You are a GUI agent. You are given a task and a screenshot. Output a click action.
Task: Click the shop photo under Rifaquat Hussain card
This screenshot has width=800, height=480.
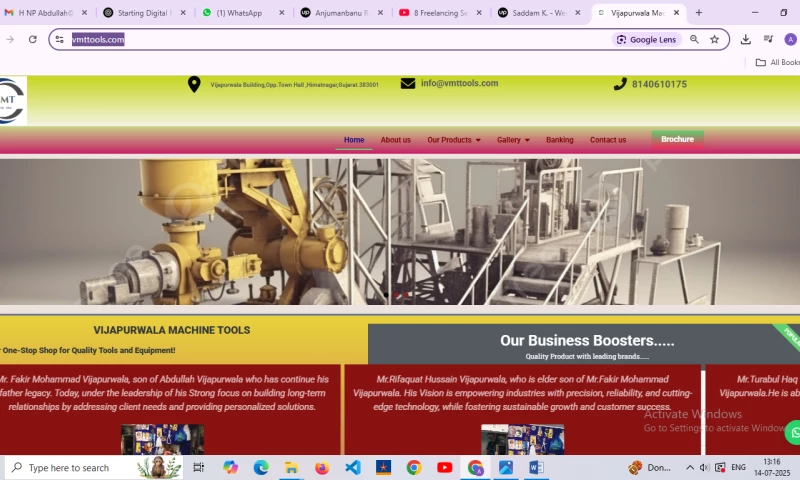(522, 439)
